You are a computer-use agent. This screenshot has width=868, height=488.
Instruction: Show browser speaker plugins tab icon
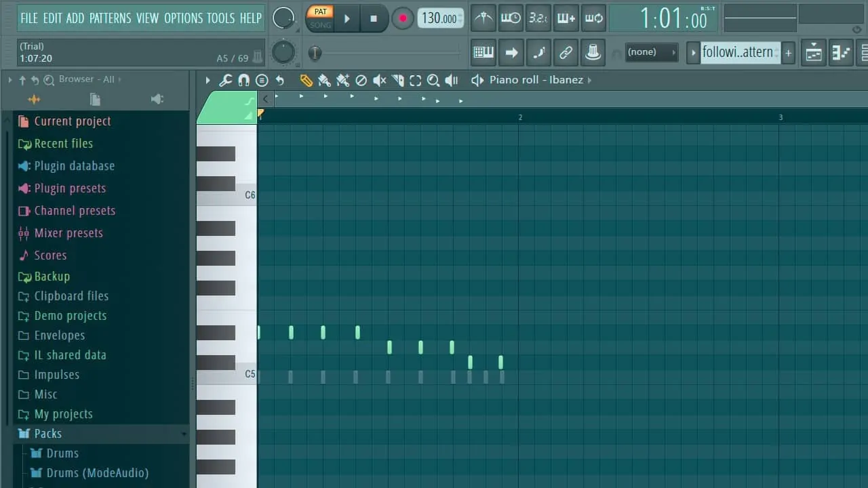tap(157, 100)
